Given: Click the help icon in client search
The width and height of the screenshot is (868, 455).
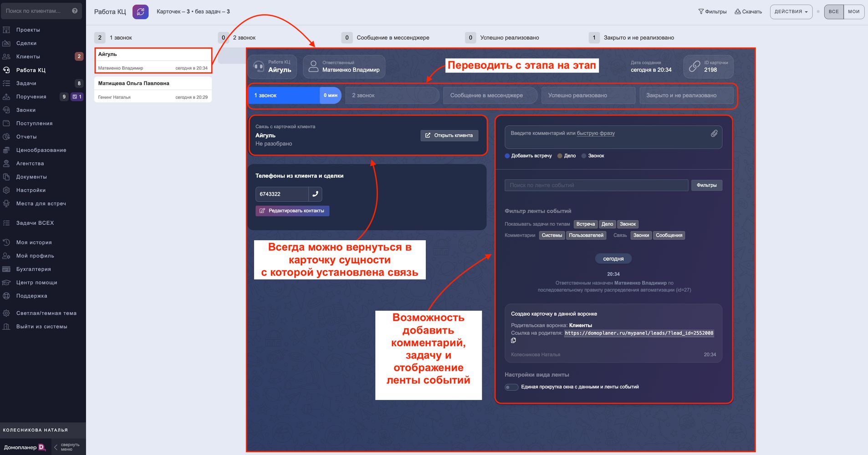Looking at the screenshot, I should click(75, 11).
